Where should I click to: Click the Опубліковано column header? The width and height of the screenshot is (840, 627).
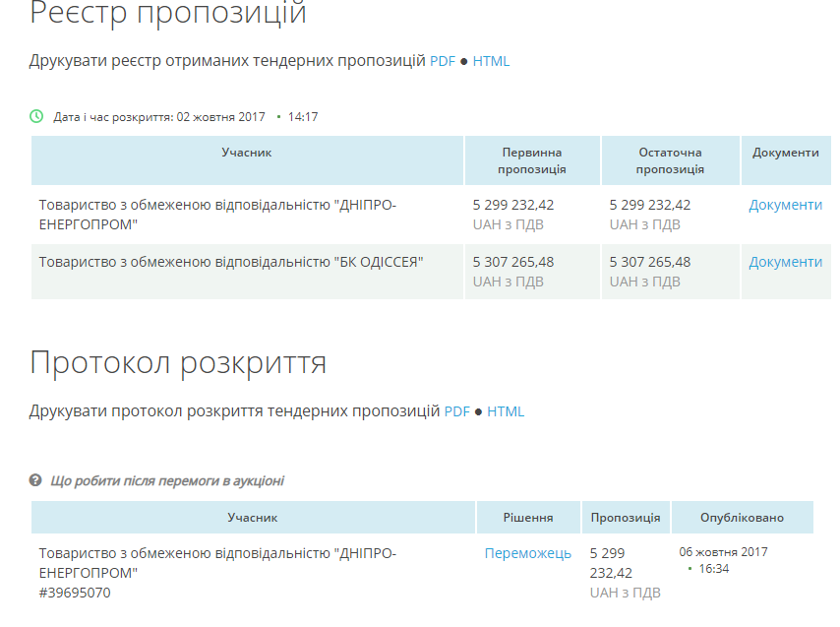click(x=742, y=517)
